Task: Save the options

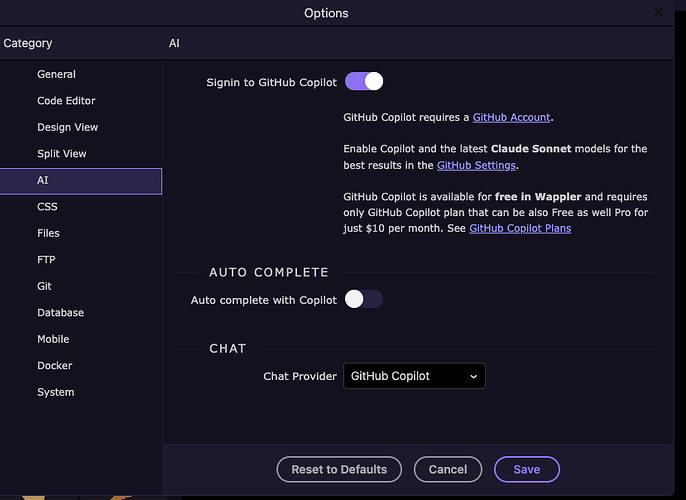Action: click(527, 469)
